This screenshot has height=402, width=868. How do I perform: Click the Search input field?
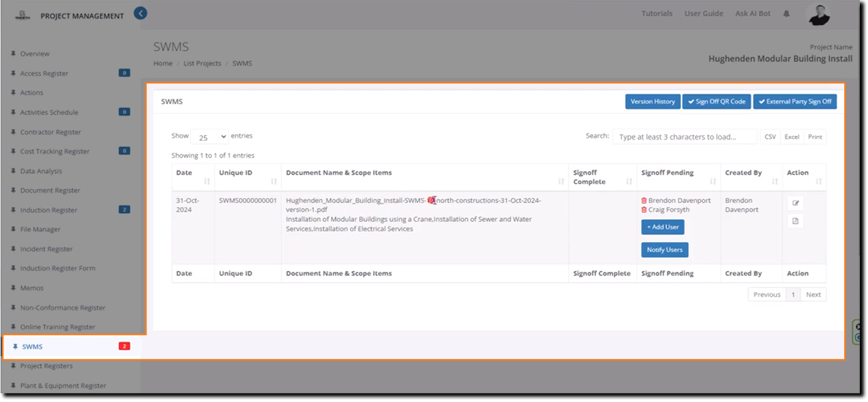point(685,137)
